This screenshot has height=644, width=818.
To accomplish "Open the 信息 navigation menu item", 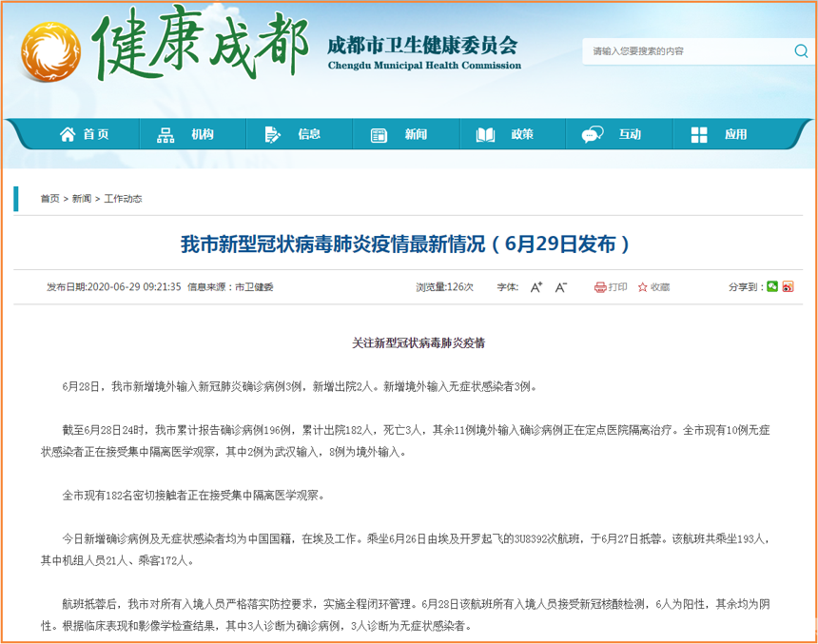I will (309, 134).
